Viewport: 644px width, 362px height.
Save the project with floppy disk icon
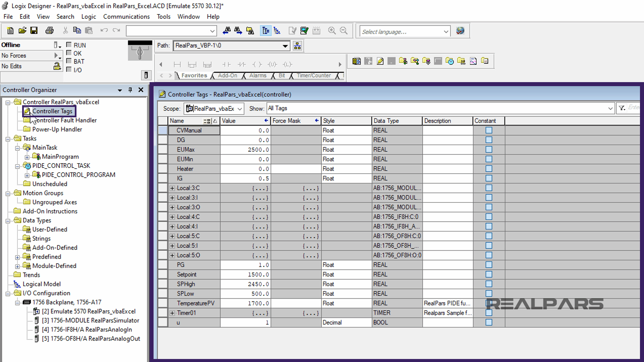coord(34,31)
